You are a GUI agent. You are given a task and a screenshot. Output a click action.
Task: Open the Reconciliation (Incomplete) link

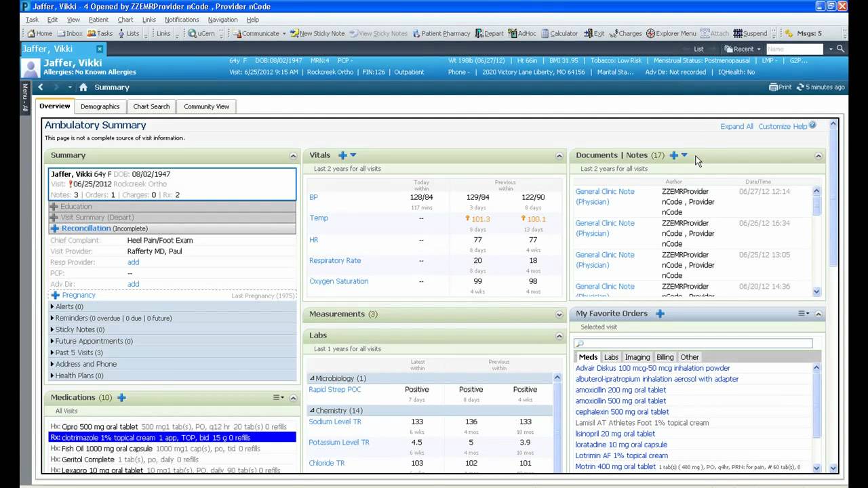click(x=104, y=228)
